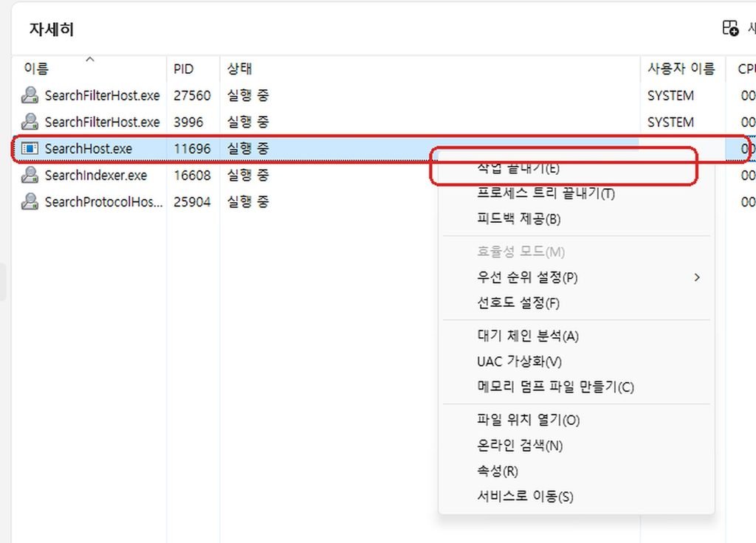Click SYSTEM user of PID 27560 row
The height and width of the screenshot is (543, 756).
pyautogui.click(x=670, y=95)
